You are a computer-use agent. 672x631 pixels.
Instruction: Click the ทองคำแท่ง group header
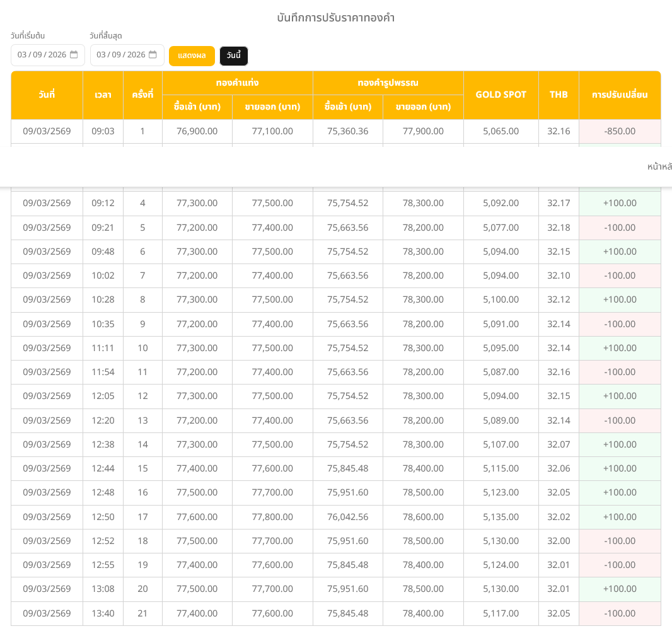tap(237, 83)
